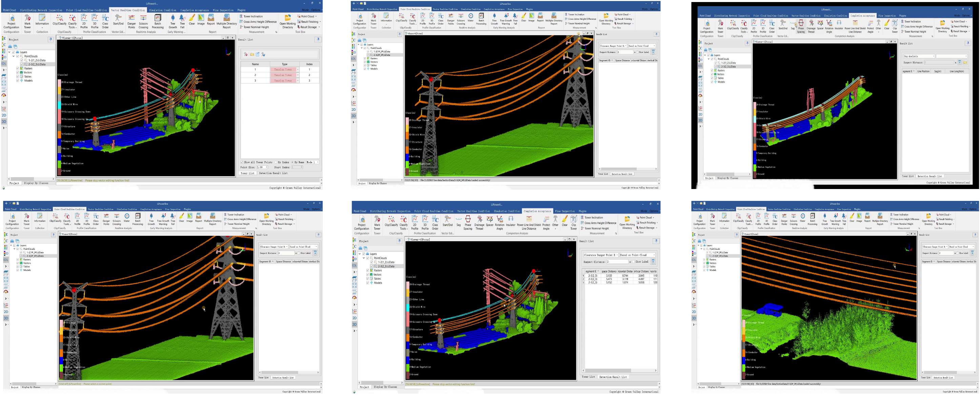Select highlighted Phase Spacing tool in Sag Analysis window
980x395 pixels.
[x=801, y=26]
